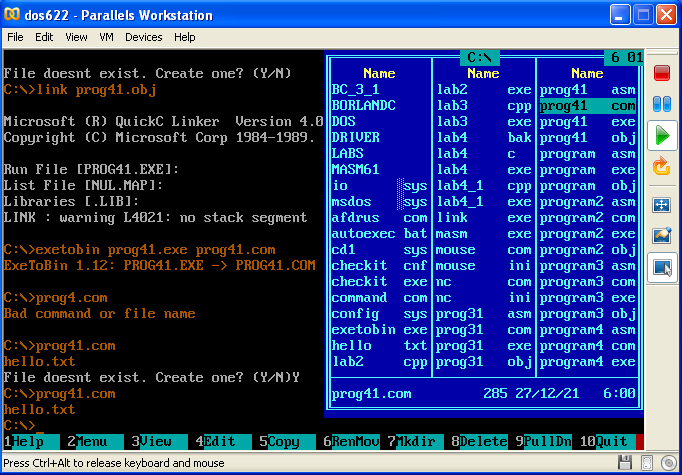Select the LABS directory

coord(381,154)
